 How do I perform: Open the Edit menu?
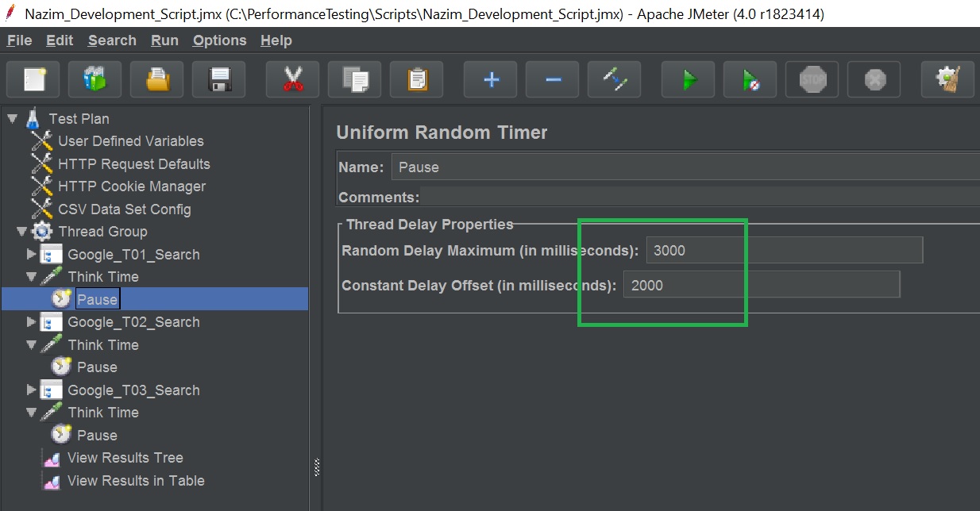click(x=60, y=40)
